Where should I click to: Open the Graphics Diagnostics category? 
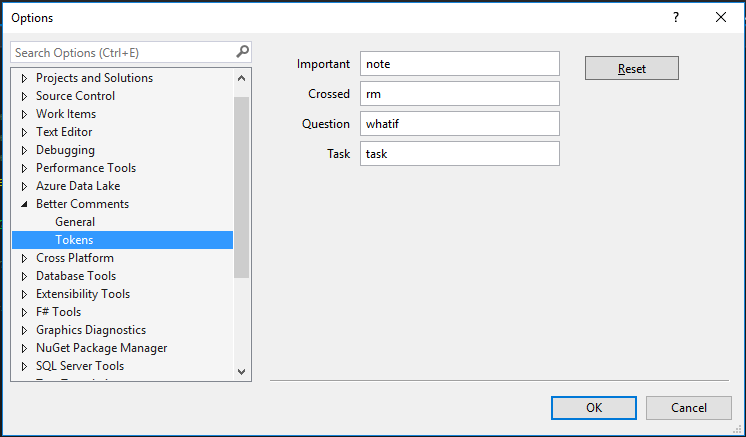click(90, 330)
